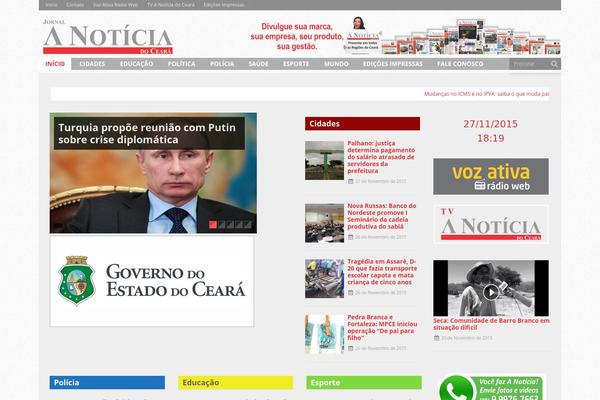Screen dimensions: 600x400
Task: Click calendar icon under Palhano article
Action: (351, 181)
